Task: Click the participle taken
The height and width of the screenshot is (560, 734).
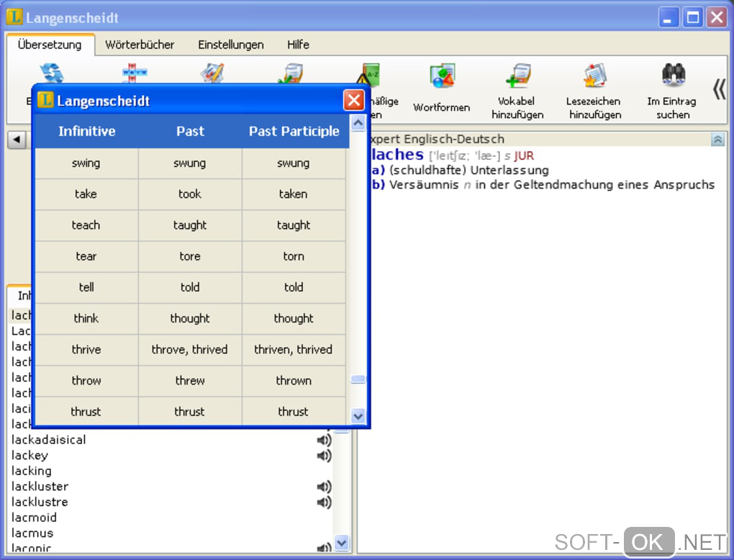Action: coord(294,194)
